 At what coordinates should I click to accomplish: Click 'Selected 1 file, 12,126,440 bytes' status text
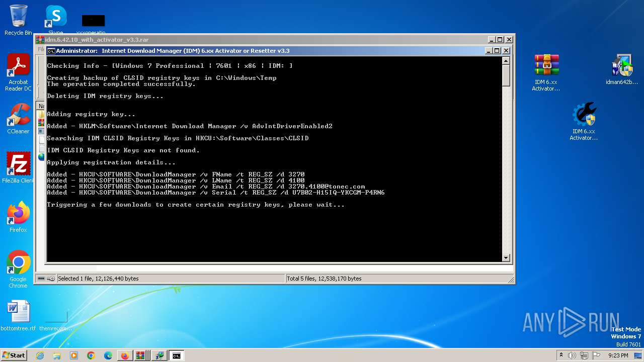(x=98, y=279)
